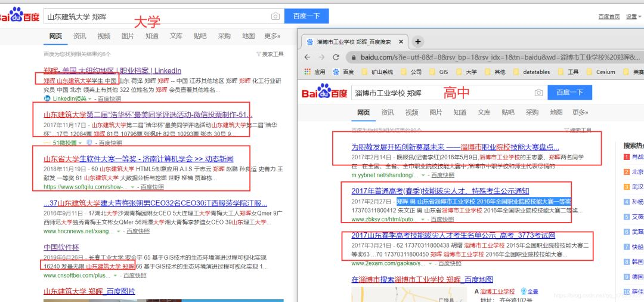Open 大学 bookmark folder
The width and height of the screenshot is (644, 302).
coord(467,72)
